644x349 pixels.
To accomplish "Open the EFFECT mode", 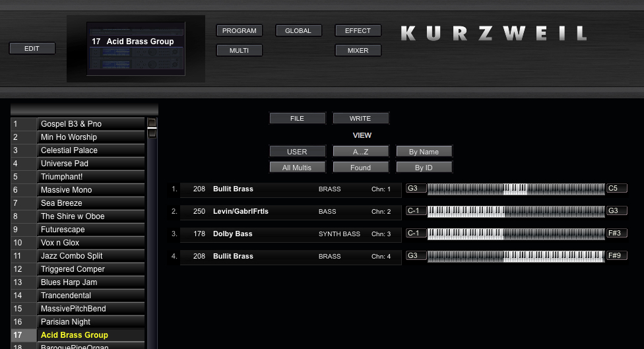I will coord(358,31).
